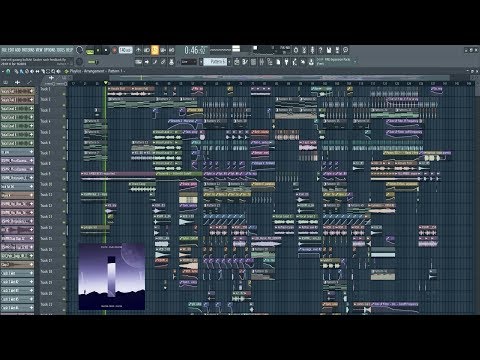
Task: Open the mixer view icon
Action: point(262,62)
